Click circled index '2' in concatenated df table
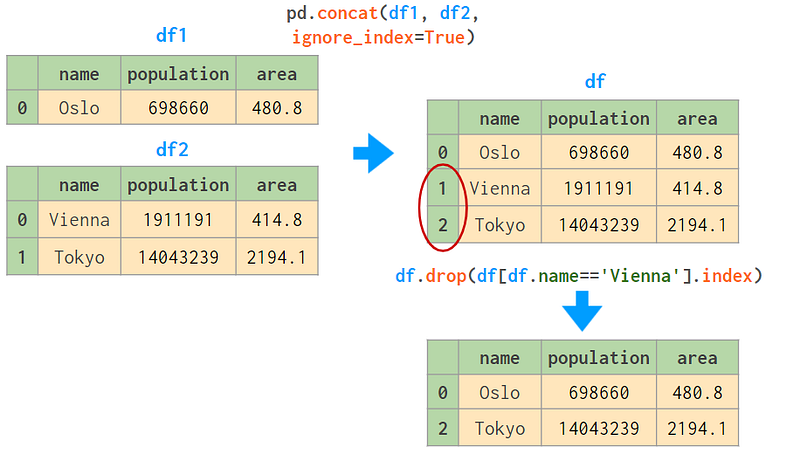 (442, 224)
